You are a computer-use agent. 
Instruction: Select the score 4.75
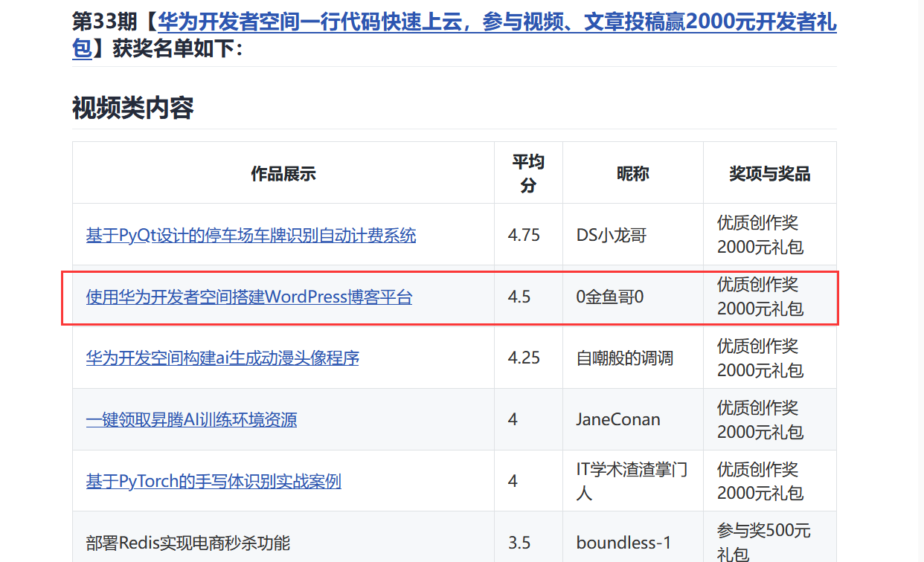tap(524, 236)
